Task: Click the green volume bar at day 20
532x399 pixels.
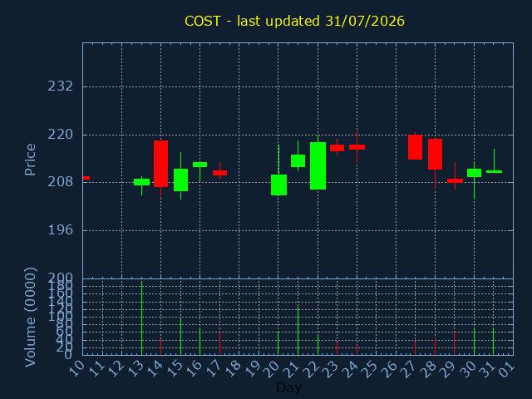Action: click(278, 343)
